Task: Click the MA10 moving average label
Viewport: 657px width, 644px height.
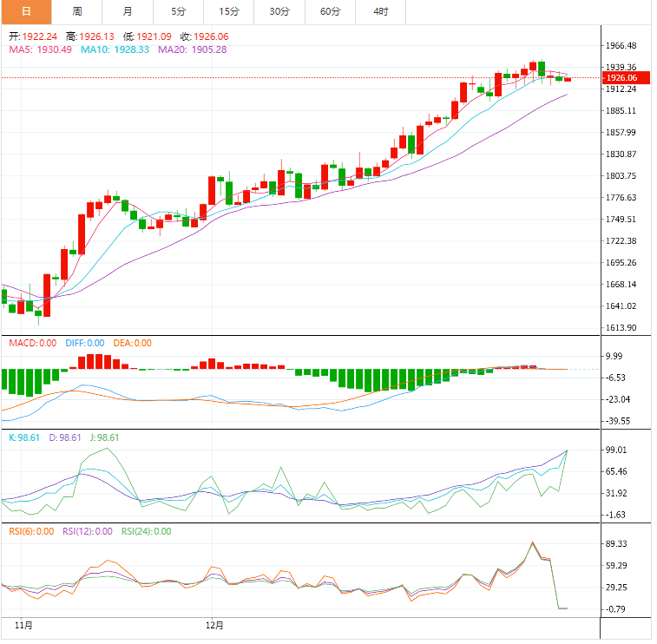Action: [115, 49]
